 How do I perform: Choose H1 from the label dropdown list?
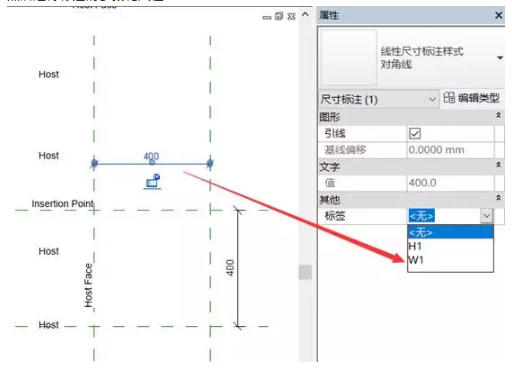click(450, 246)
